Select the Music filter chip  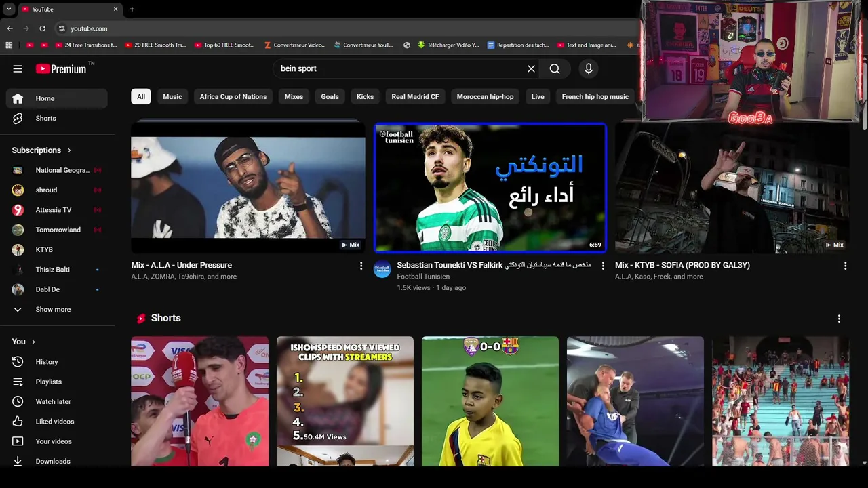point(172,96)
